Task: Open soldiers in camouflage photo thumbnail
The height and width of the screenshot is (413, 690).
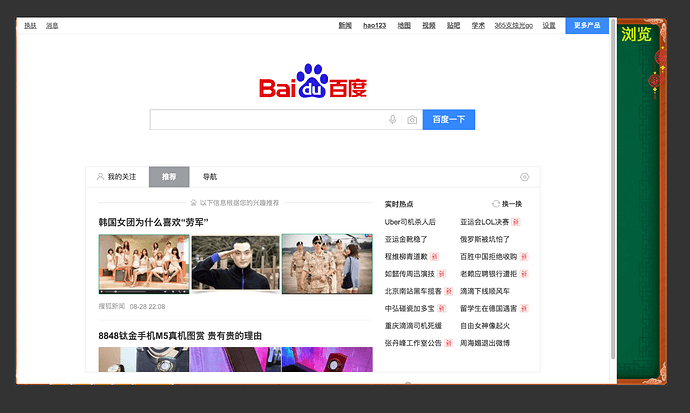Action: pyautogui.click(x=327, y=264)
